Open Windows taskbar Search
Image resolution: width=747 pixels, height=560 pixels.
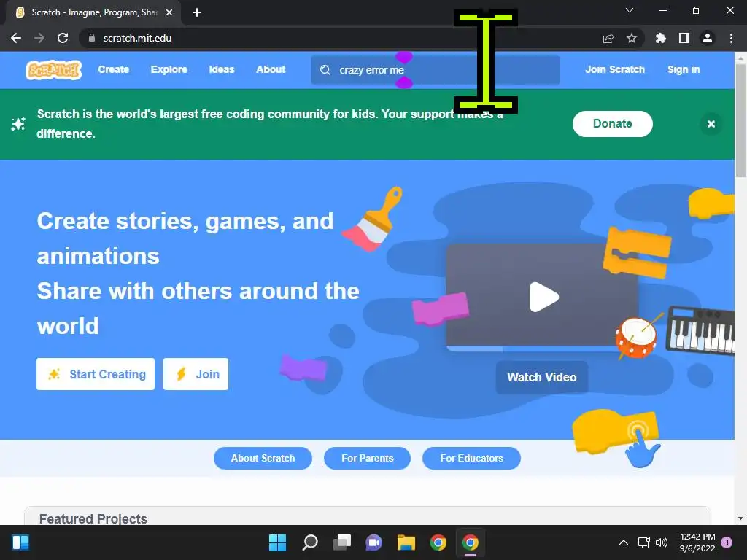[x=309, y=542]
